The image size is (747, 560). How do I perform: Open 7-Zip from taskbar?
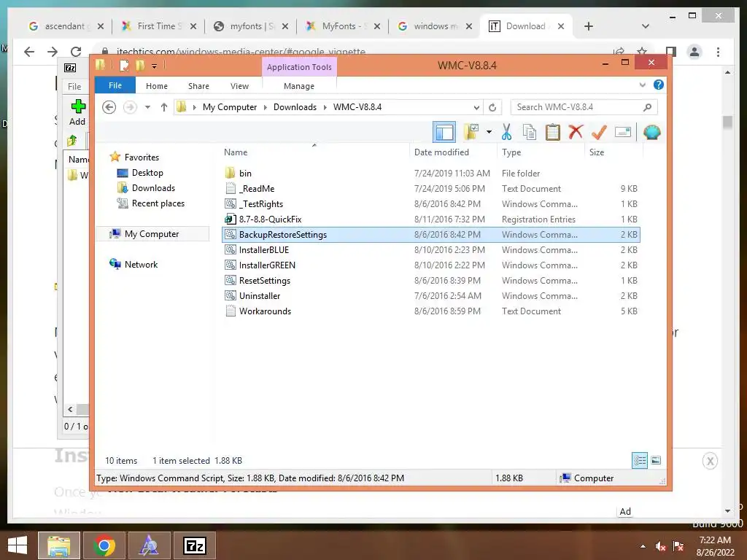coord(194,545)
